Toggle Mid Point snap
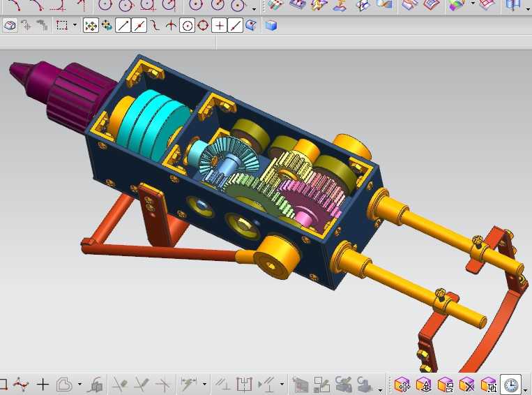 139,26
